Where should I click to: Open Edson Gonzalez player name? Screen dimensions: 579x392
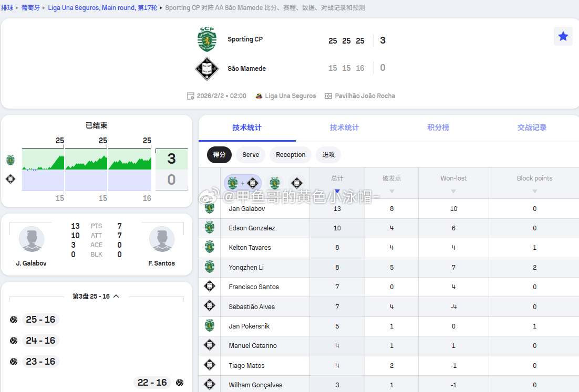point(252,228)
